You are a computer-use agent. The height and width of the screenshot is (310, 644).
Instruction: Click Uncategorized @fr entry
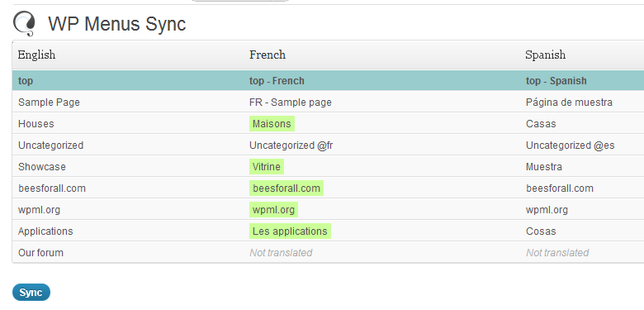point(291,145)
